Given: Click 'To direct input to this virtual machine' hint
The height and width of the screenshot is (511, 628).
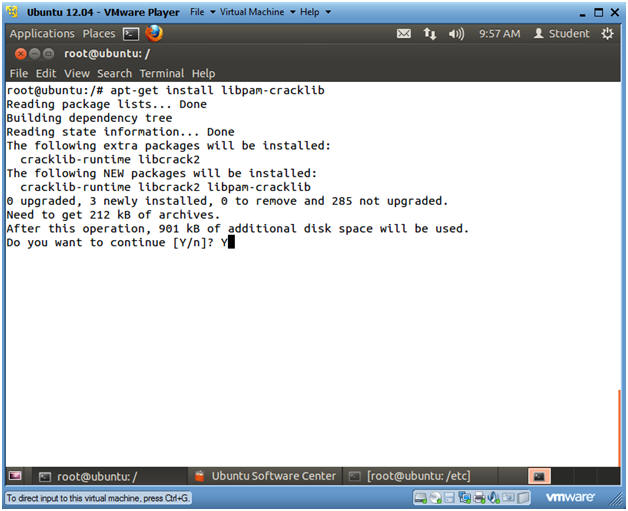Looking at the screenshot, I should (x=98, y=498).
